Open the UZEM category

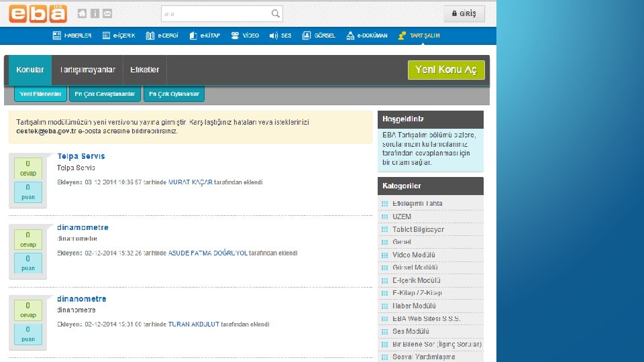click(x=402, y=217)
